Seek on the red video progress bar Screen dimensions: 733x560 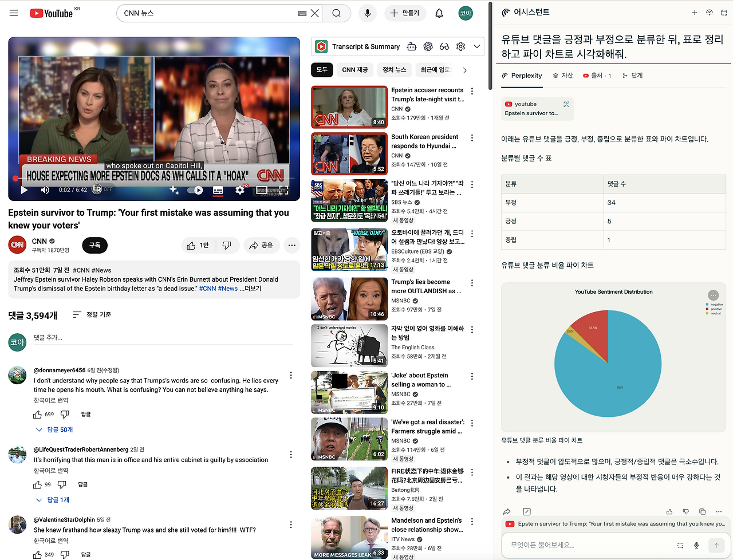pyautogui.click(x=154, y=179)
